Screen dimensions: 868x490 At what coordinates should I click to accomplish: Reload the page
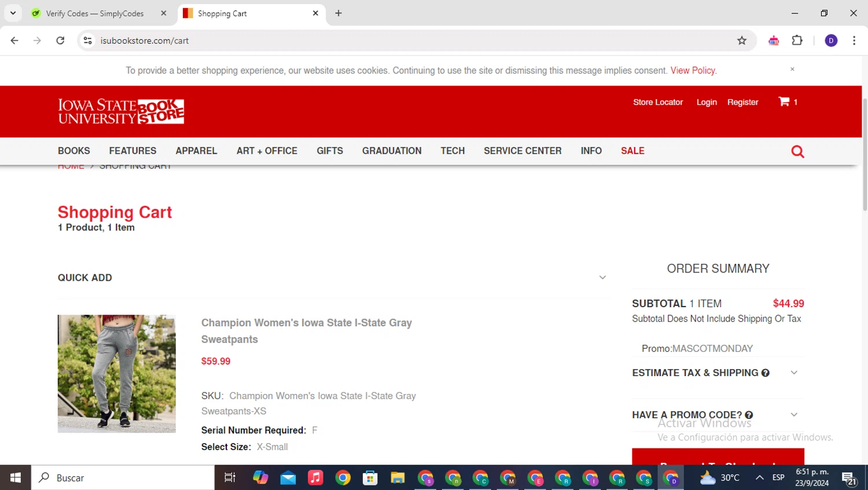coord(60,40)
